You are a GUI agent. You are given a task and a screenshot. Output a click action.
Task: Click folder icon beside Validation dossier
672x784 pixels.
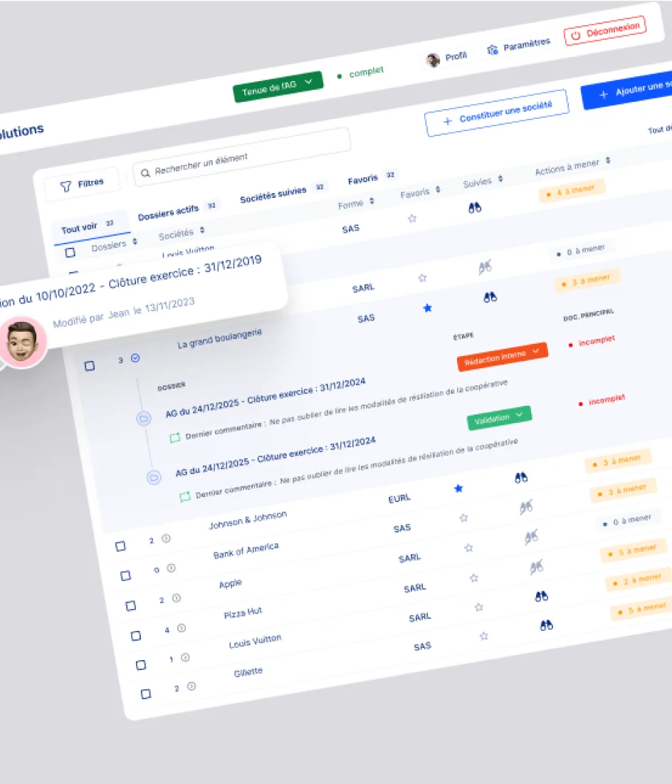point(154,478)
